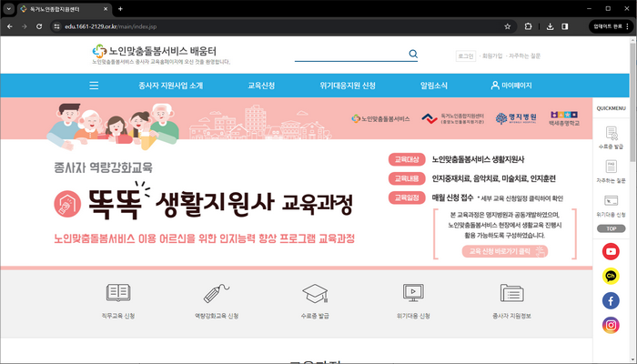The image size is (637, 364).
Task: Open the hamburger menu icon
Action: (94, 86)
